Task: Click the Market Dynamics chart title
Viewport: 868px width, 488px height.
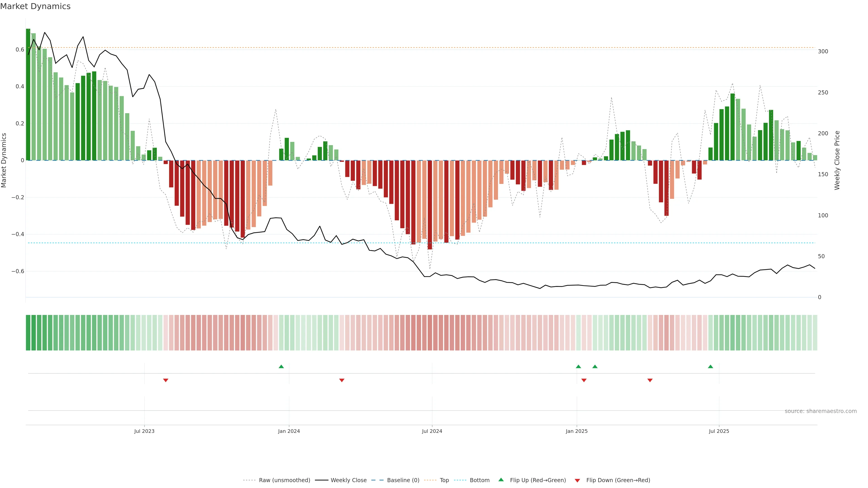Action: [x=35, y=6]
